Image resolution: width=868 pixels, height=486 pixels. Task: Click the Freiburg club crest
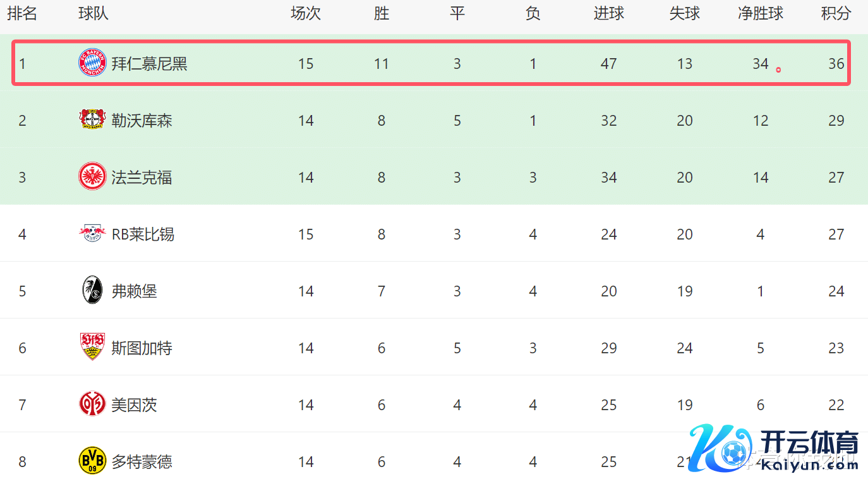(92, 291)
